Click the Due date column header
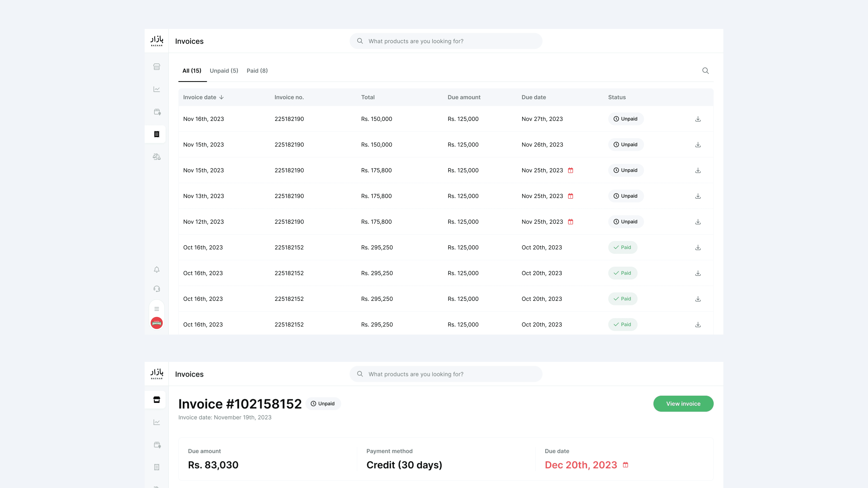 click(x=534, y=97)
